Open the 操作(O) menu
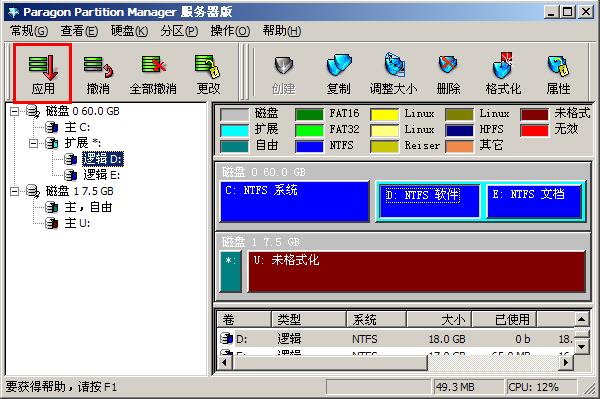This screenshot has height=399, width=600. [x=230, y=31]
